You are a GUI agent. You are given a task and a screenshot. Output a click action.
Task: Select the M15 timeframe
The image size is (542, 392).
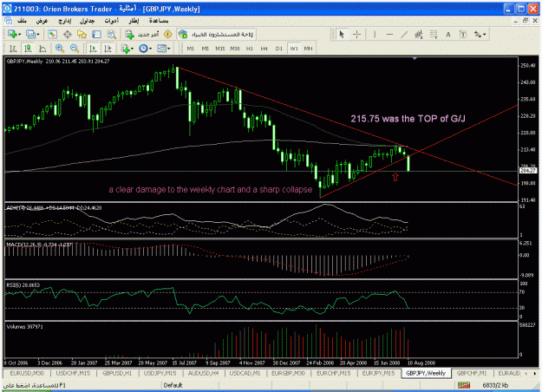click(220, 49)
